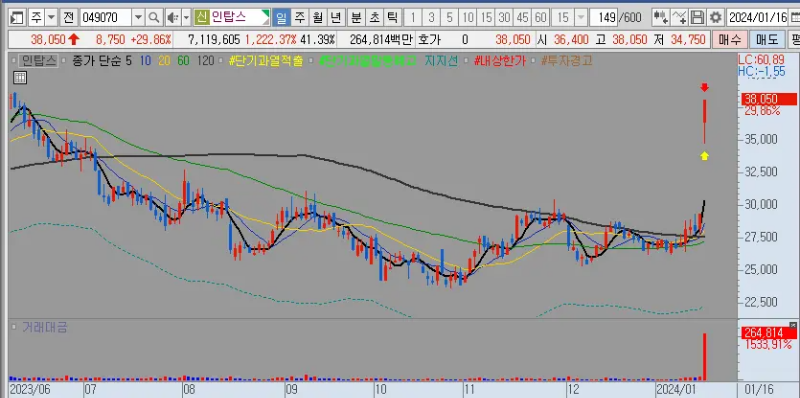Click the green 신 badge icon

tap(201, 18)
